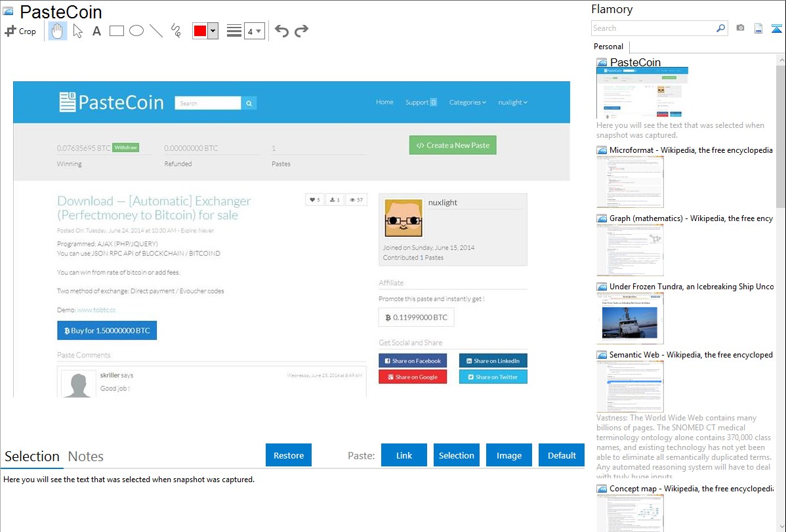Click the nuxlight profile name
This screenshot has width=786, height=532.
coord(443,203)
